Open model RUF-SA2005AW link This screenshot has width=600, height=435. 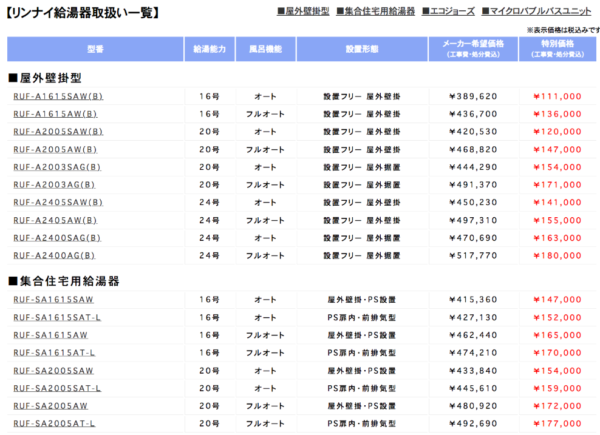(x=51, y=406)
